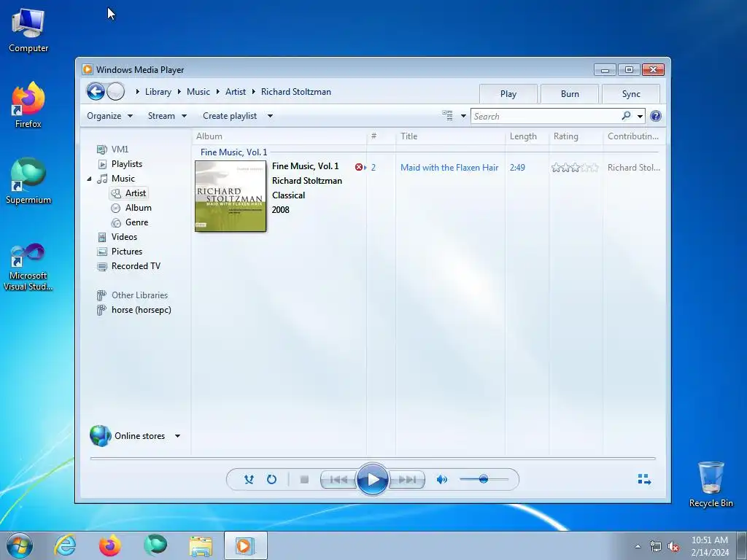
Task: Select Artist under Music
Action: [x=128, y=192]
